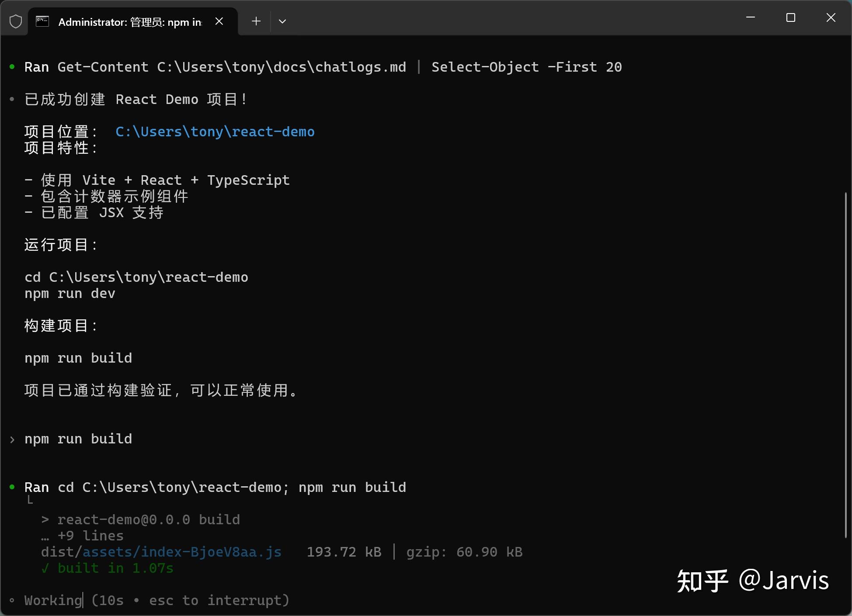
Task: Click the green bullet next to 'Ran Get-Content'
Action: pos(12,66)
